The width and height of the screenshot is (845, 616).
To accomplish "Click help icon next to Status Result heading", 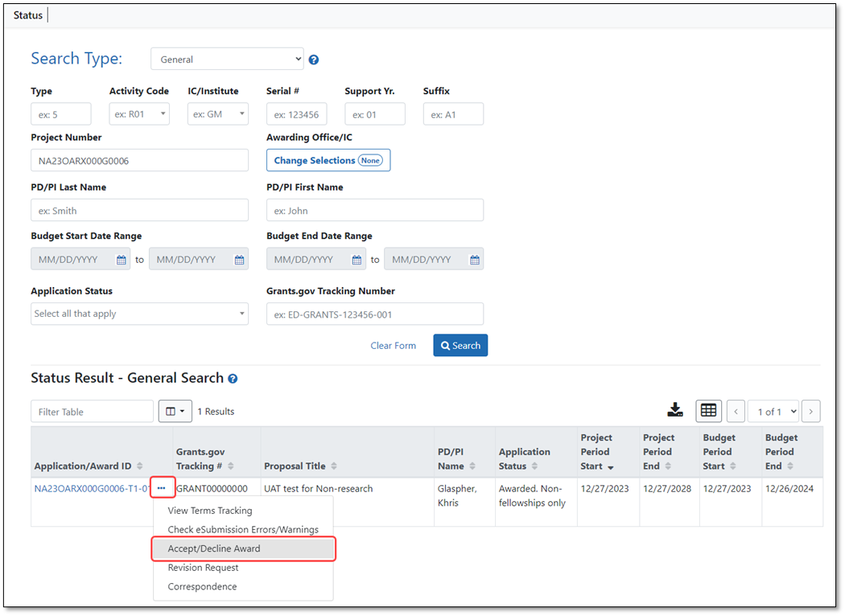I will pyautogui.click(x=233, y=379).
